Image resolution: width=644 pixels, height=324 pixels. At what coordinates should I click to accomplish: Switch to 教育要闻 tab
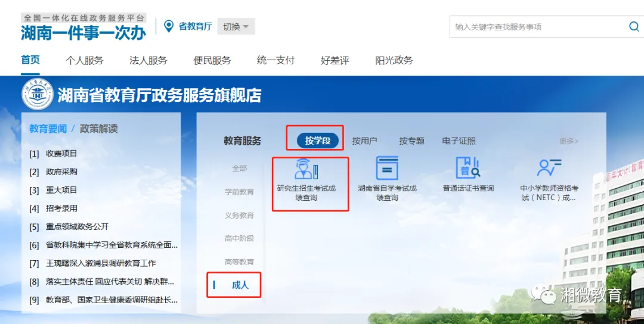(x=48, y=129)
